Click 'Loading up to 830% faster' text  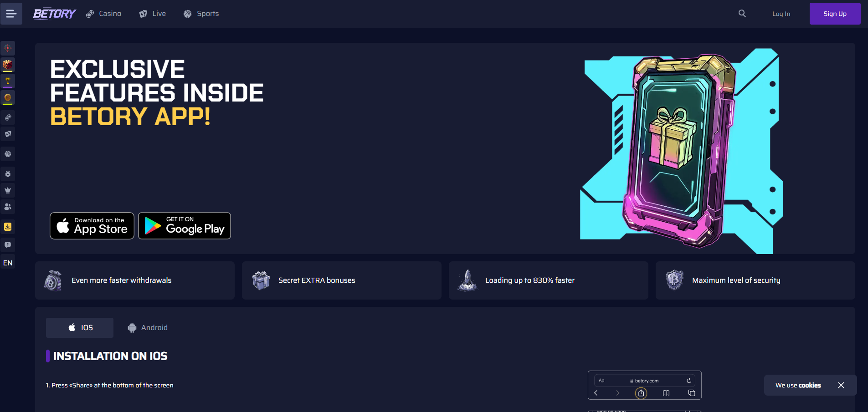pos(530,280)
